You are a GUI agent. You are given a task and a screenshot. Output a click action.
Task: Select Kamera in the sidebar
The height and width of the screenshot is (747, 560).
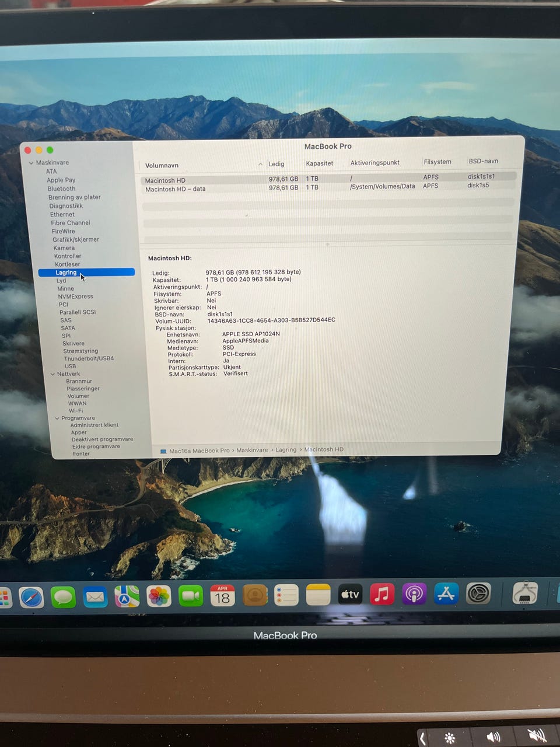point(64,248)
